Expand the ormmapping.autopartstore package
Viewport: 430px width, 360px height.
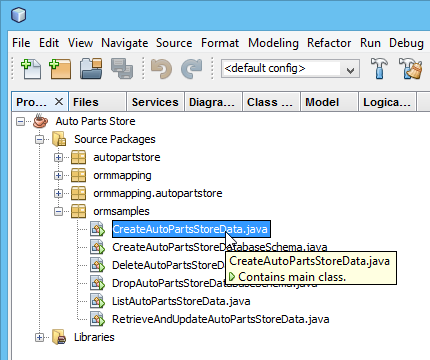58,193
